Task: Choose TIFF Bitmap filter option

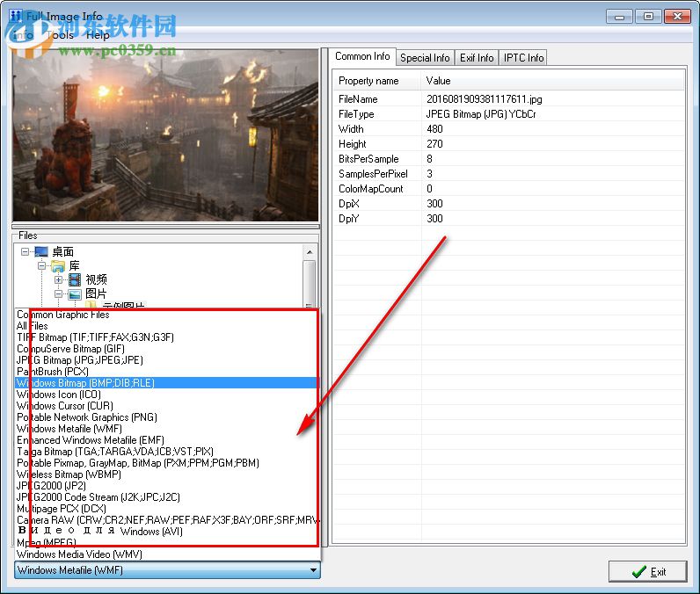Action: pyautogui.click(x=167, y=337)
